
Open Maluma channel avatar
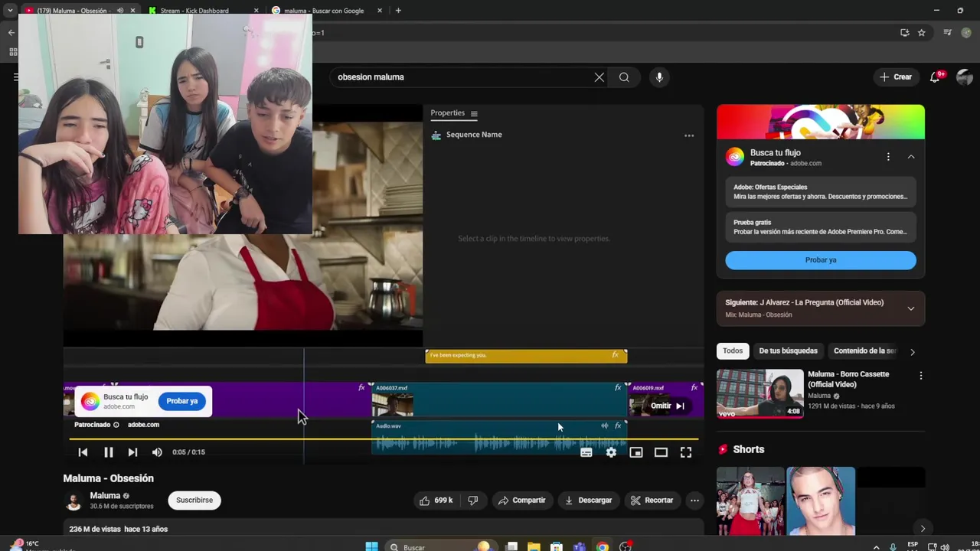click(73, 501)
